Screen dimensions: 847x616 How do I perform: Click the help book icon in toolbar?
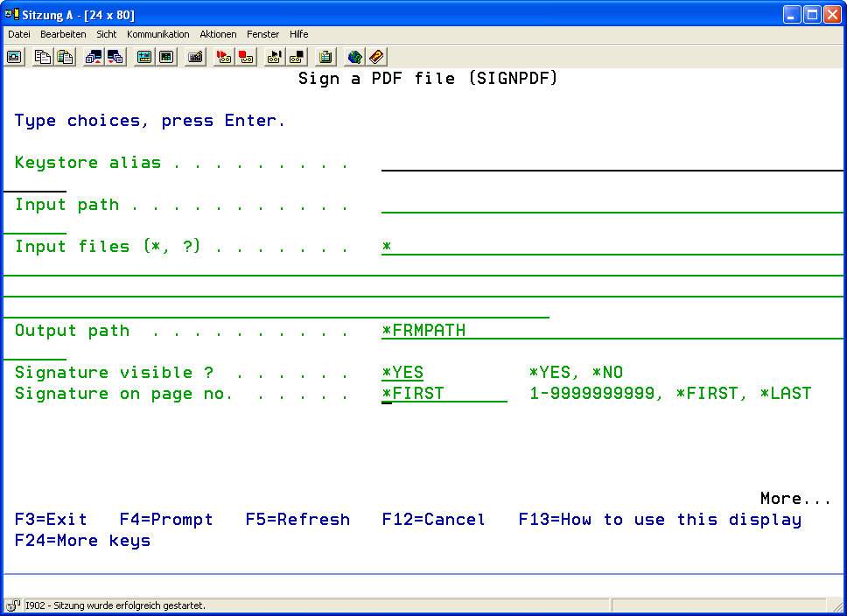click(376, 57)
